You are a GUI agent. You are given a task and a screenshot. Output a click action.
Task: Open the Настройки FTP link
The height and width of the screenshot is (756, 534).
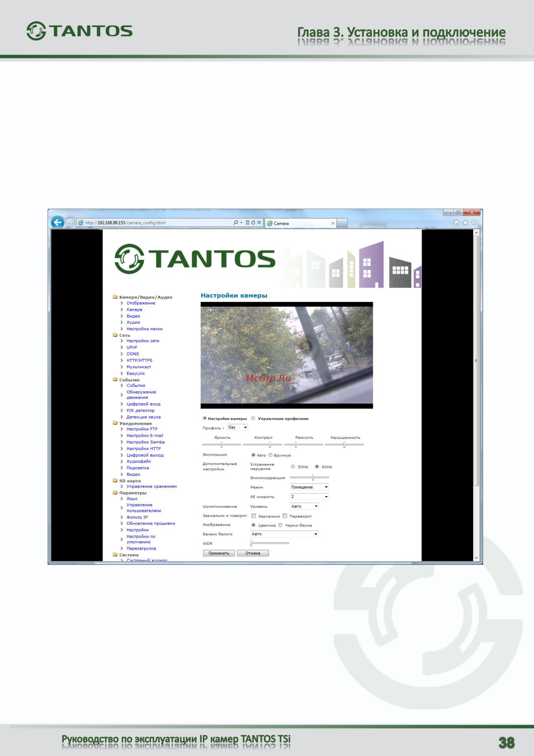tap(142, 429)
